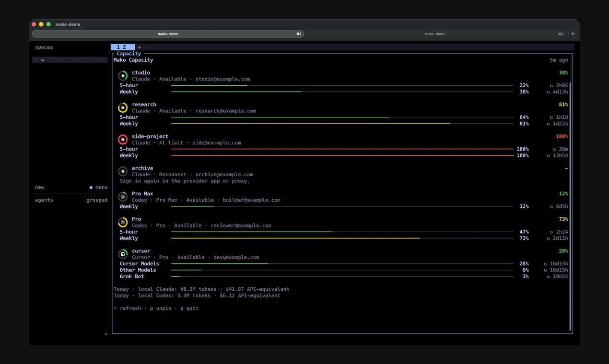Click the studio 5-hour usage bar

pos(342,85)
